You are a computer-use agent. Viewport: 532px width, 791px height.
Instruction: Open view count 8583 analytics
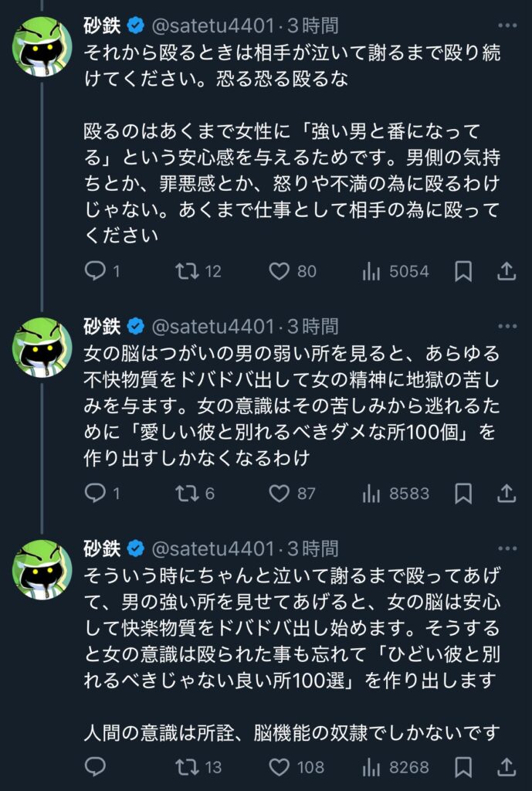click(x=371, y=493)
